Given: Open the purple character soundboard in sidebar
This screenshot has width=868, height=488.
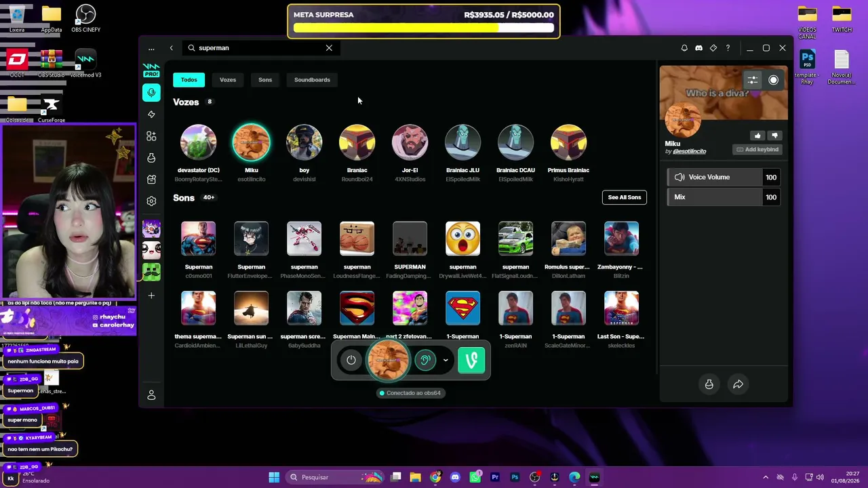Looking at the screenshot, I should [x=151, y=228].
